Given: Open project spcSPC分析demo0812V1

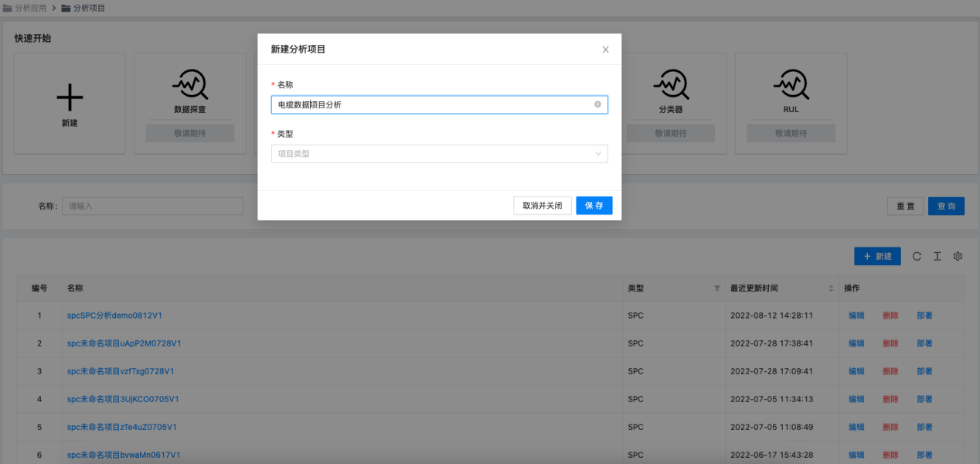Looking at the screenshot, I should [114, 316].
